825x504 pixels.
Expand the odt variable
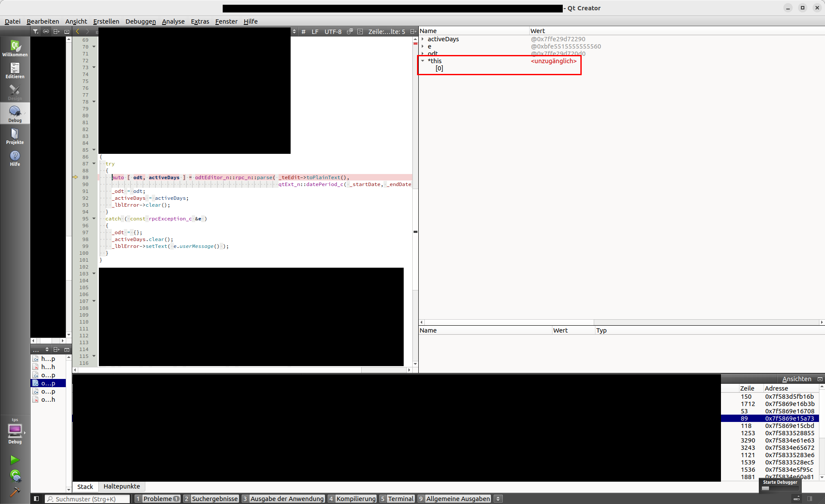pos(423,54)
